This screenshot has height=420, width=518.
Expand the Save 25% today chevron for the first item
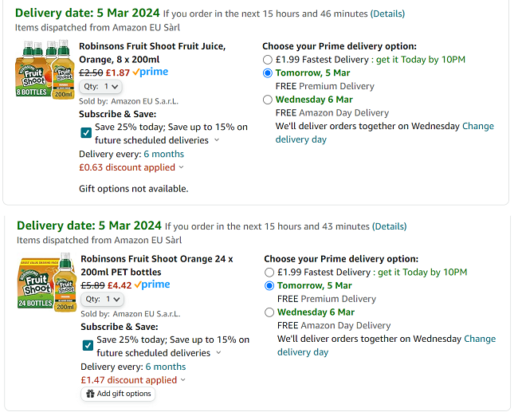click(x=218, y=140)
